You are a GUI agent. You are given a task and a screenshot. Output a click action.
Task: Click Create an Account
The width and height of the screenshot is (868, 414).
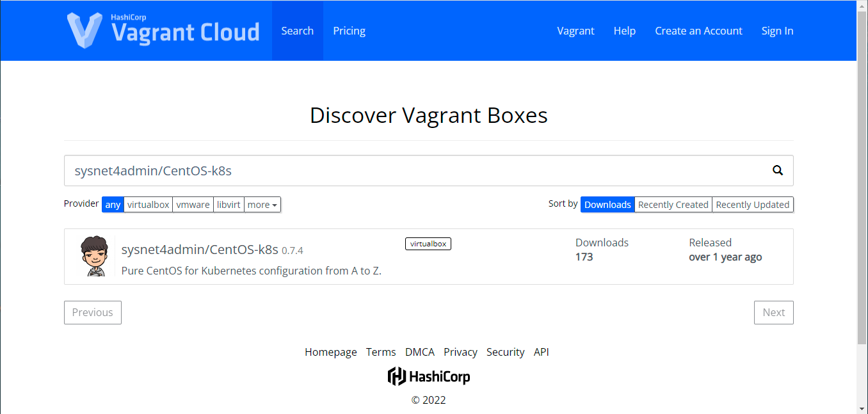click(x=698, y=31)
